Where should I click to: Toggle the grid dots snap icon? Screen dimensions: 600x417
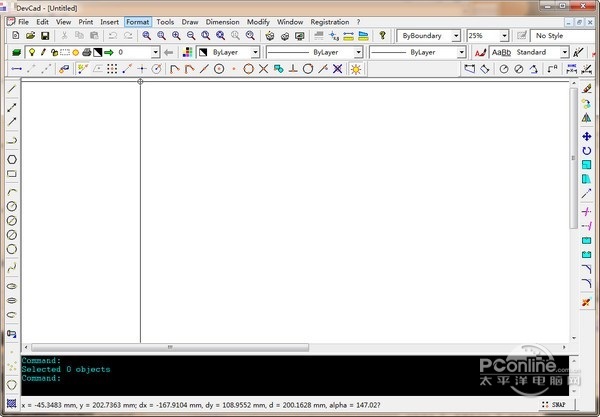pos(112,69)
